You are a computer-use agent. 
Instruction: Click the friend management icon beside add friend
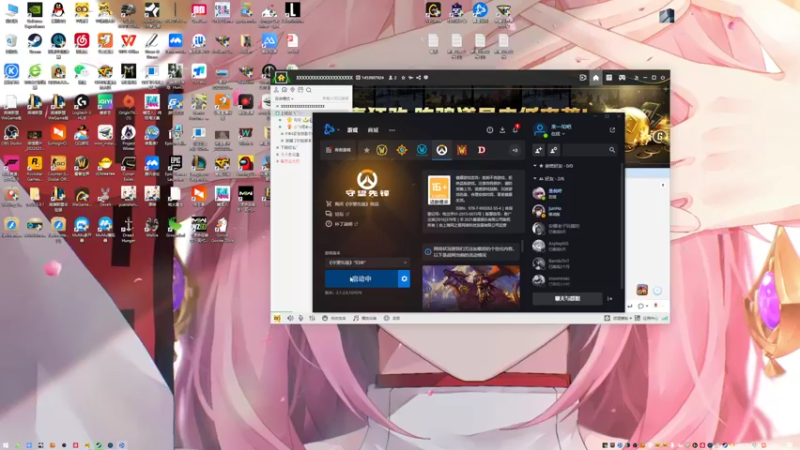(554, 150)
